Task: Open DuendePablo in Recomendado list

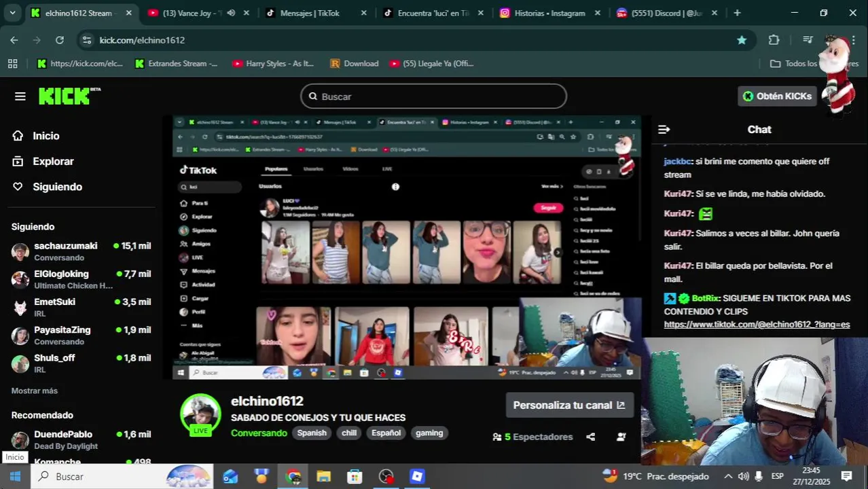Action: click(82, 439)
